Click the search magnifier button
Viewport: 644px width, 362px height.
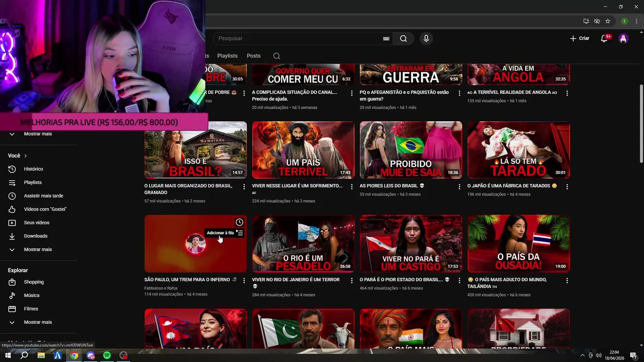tap(403, 38)
